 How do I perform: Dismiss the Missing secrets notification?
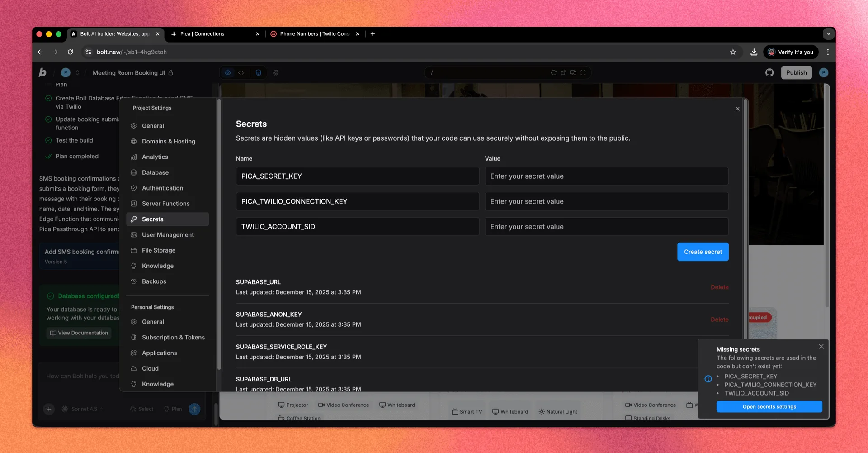coord(821,347)
